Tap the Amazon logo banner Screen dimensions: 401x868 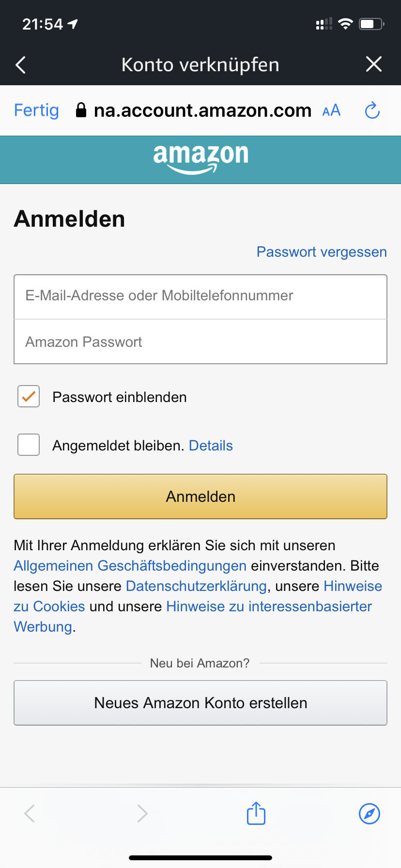coord(200,159)
